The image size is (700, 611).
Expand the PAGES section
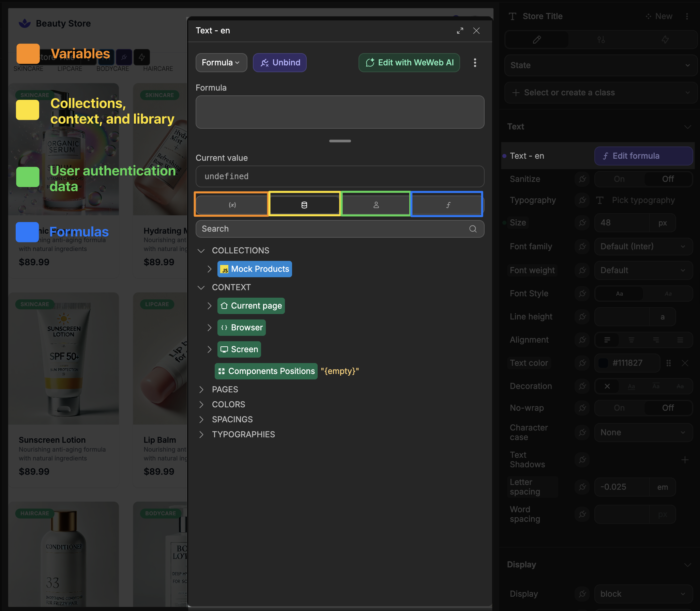pos(201,389)
